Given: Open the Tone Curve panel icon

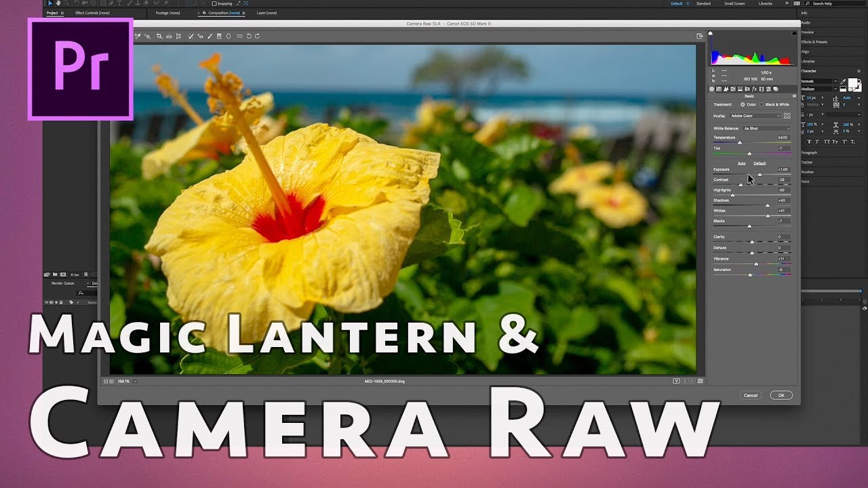Looking at the screenshot, I should pyautogui.click(x=719, y=89).
